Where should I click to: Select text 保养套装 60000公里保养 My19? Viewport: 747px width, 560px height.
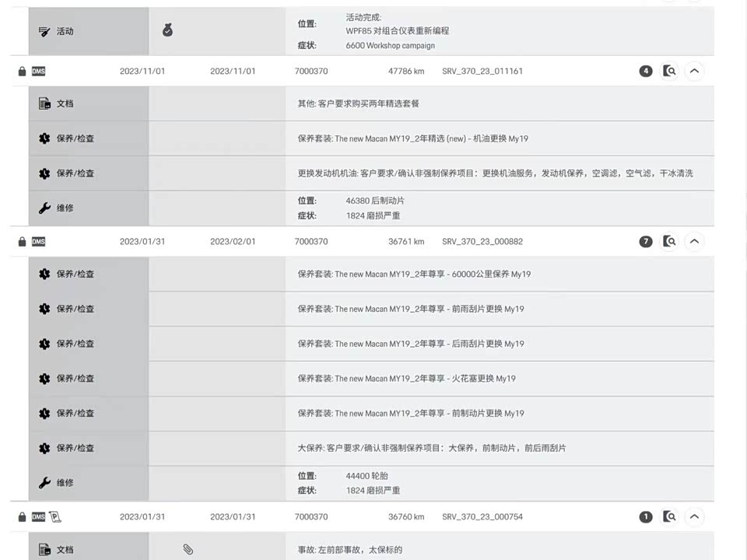pos(414,275)
